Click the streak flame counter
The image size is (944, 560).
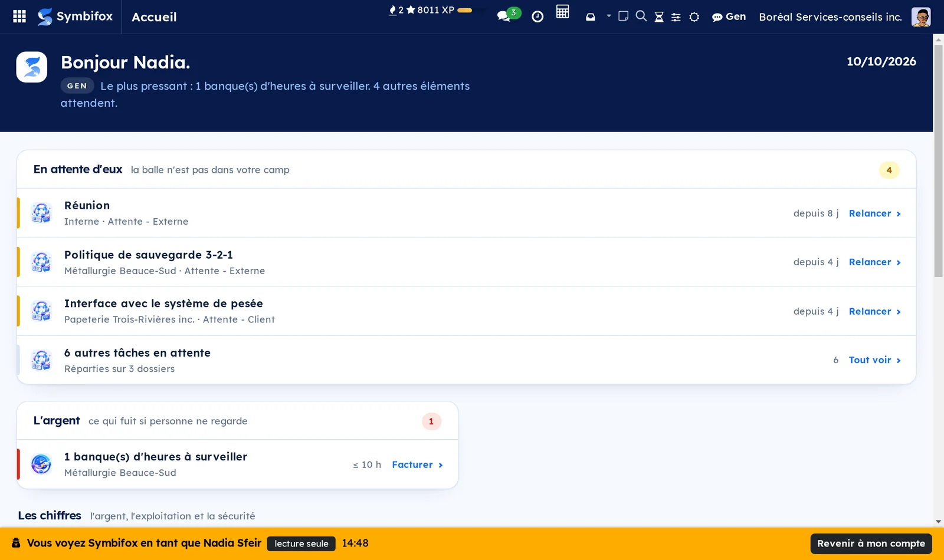396,10
